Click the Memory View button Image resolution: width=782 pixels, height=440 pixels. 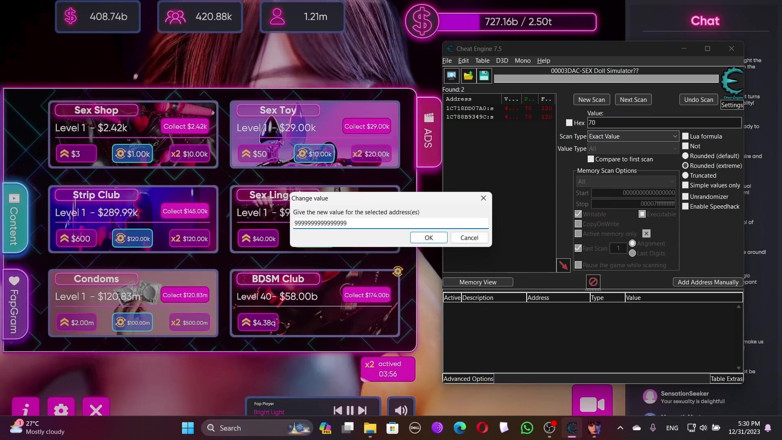pos(478,282)
